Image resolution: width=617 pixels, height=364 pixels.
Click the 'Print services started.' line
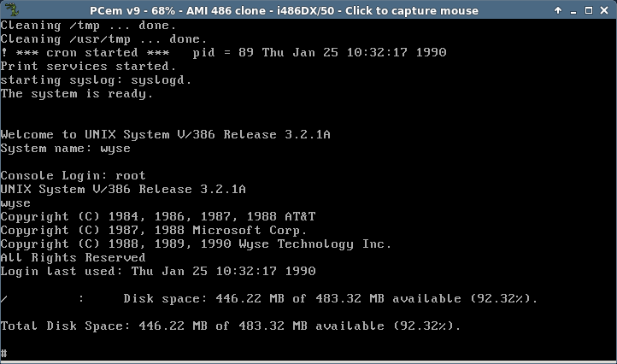pos(88,66)
